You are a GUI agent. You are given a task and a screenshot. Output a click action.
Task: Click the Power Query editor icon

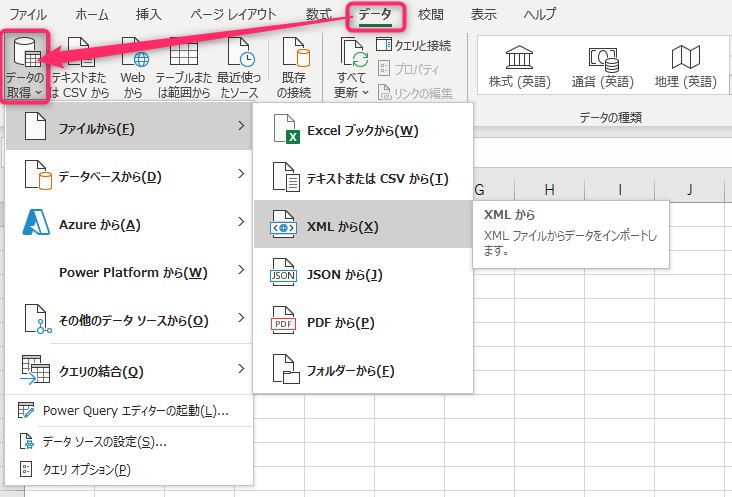(x=26, y=410)
